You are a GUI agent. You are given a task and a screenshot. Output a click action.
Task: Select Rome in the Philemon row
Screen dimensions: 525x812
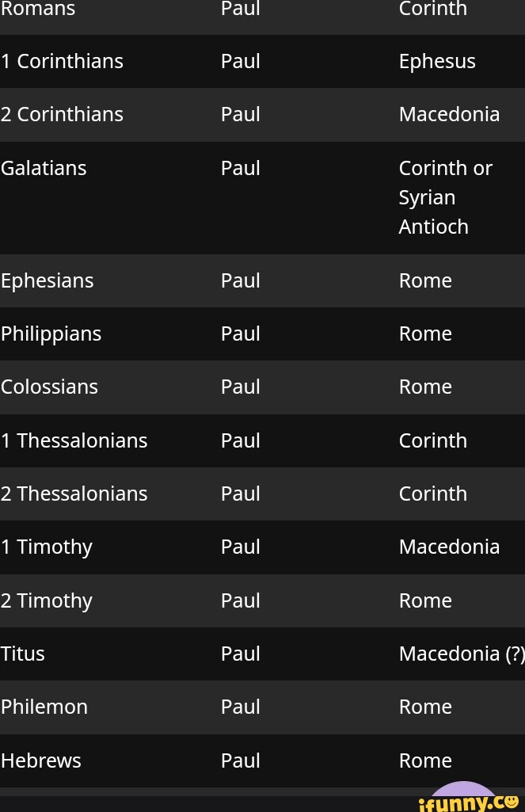[425, 707]
